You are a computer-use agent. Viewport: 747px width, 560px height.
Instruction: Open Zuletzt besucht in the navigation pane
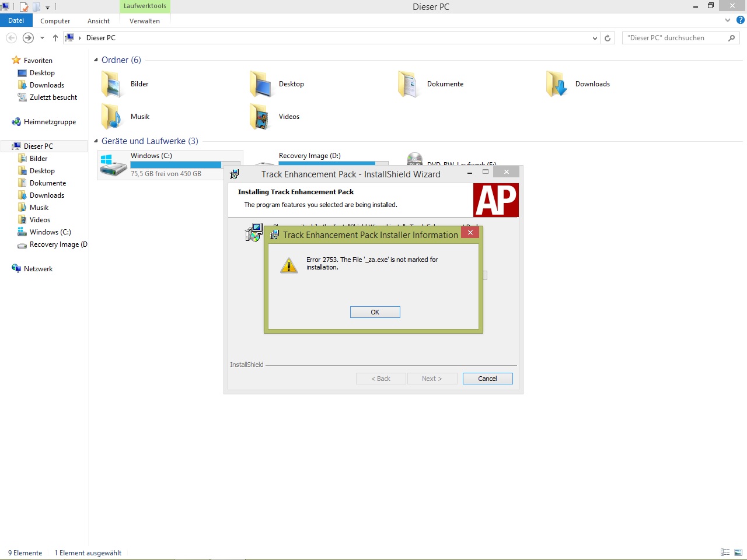(53, 97)
